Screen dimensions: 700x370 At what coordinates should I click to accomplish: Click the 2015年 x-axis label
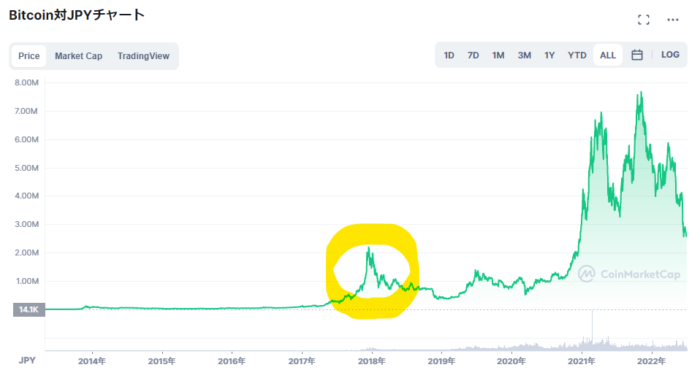[x=162, y=361]
